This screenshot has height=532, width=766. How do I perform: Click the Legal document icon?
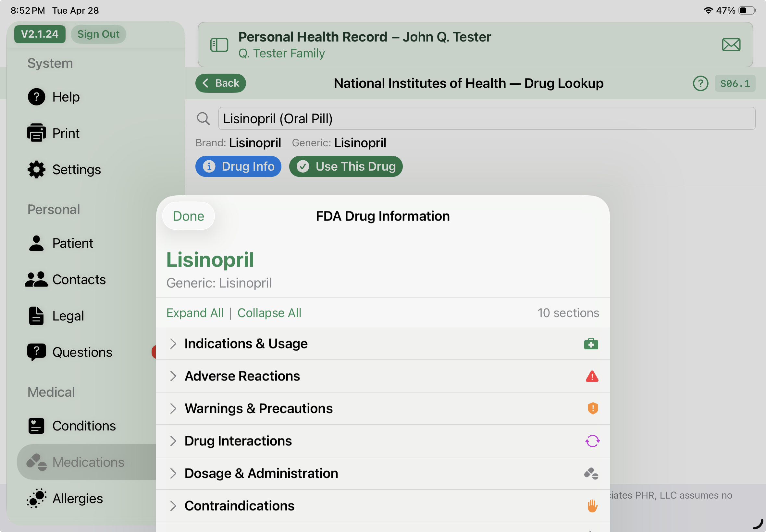tap(36, 316)
